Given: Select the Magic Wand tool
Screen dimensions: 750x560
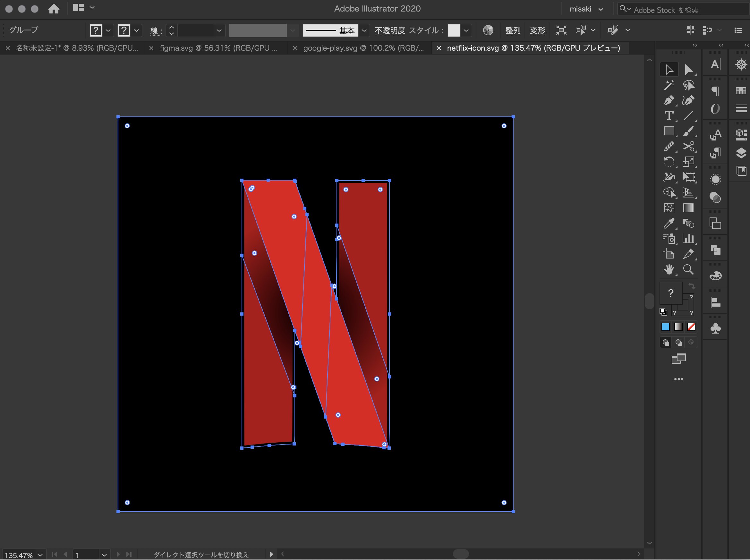Looking at the screenshot, I should coord(669,85).
